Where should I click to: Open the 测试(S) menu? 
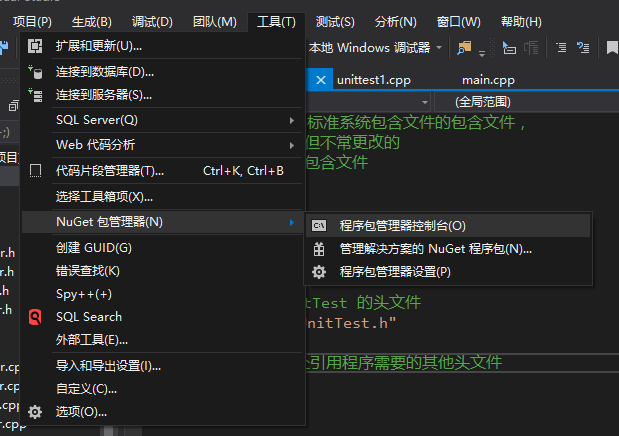(335, 22)
